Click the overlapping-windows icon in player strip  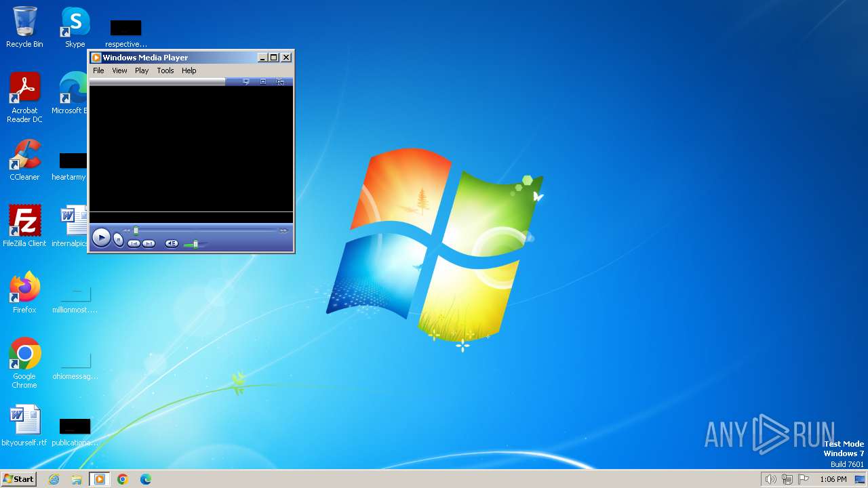point(280,81)
